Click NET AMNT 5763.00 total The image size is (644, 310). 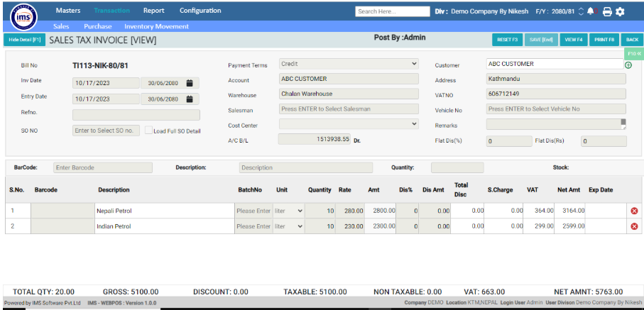click(x=588, y=292)
